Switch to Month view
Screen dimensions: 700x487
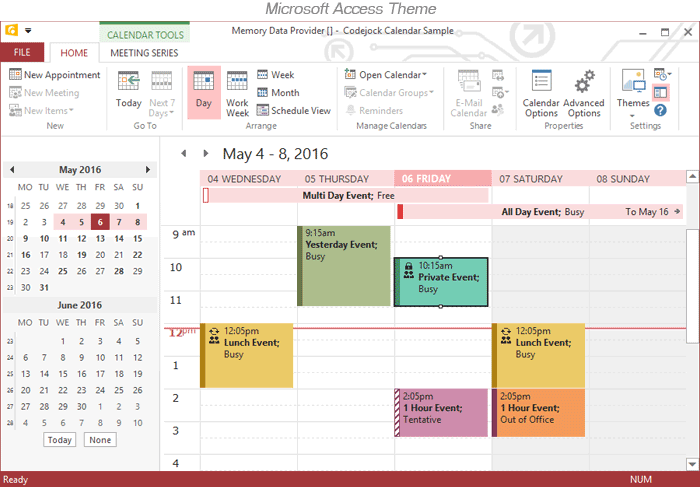tap(278, 93)
